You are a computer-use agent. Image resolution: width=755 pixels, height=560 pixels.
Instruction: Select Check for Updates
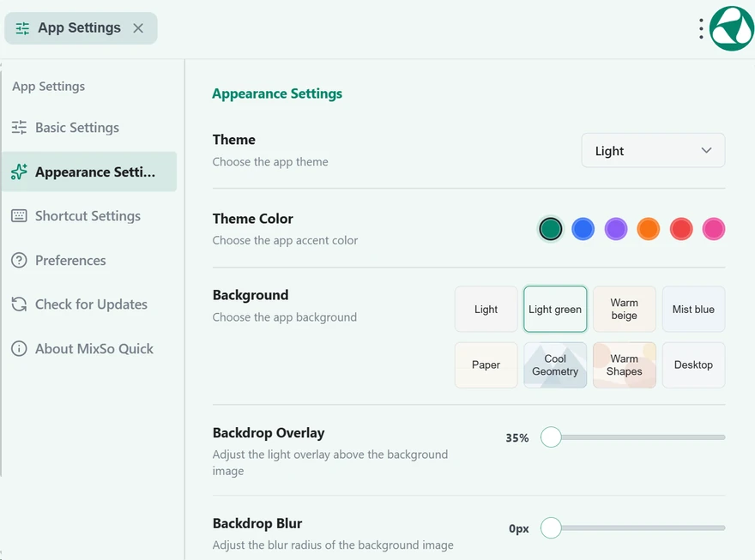pos(89,304)
